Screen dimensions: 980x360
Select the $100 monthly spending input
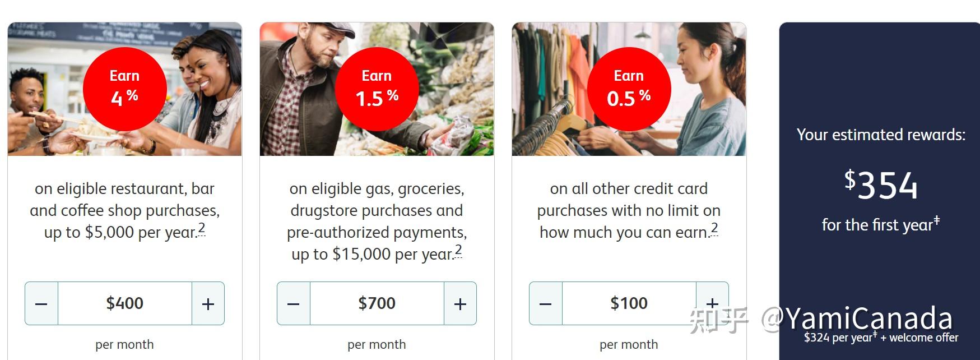629,303
